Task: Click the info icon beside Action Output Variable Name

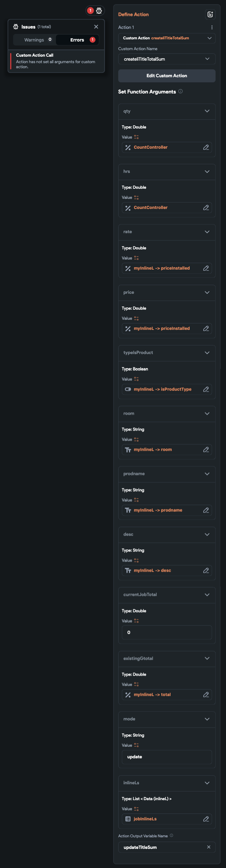Action: tap(171, 836)
